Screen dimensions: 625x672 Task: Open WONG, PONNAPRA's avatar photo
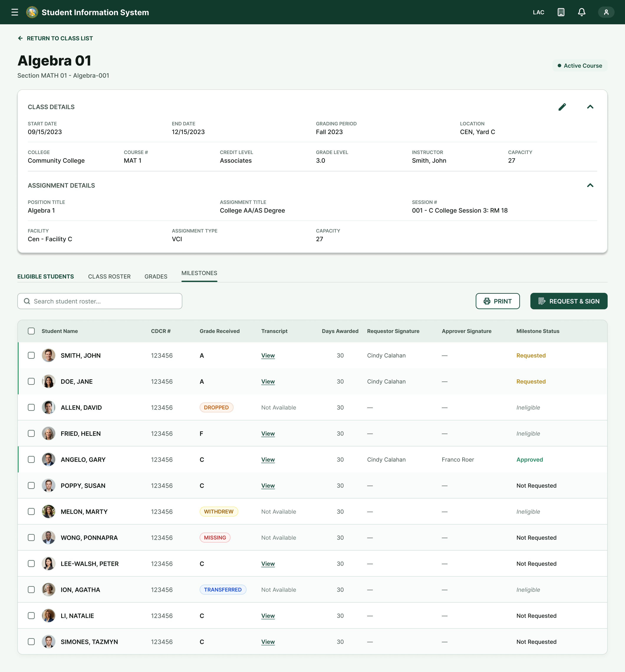pyautogui.click(x=48, y=538)
